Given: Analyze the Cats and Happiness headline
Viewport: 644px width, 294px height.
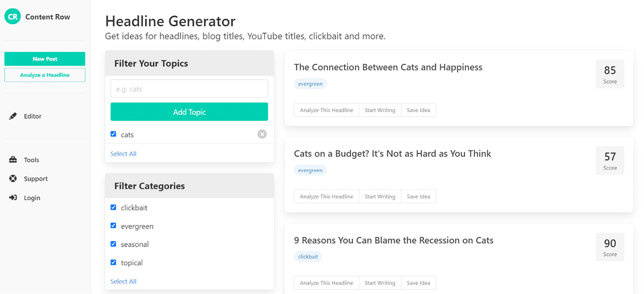Looking at the screenshot, I should click(326, 110).
